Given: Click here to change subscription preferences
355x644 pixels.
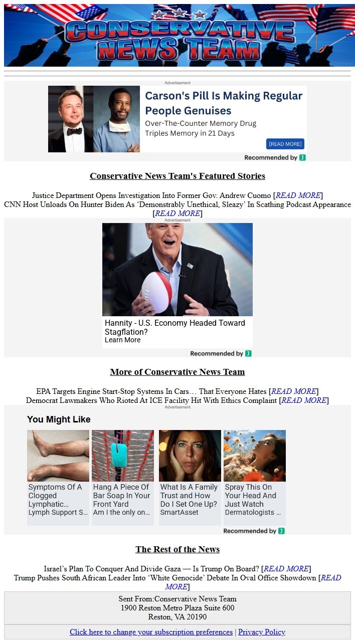Looking at the screenshot, I should pyautogui.click(x=151, y=632).
